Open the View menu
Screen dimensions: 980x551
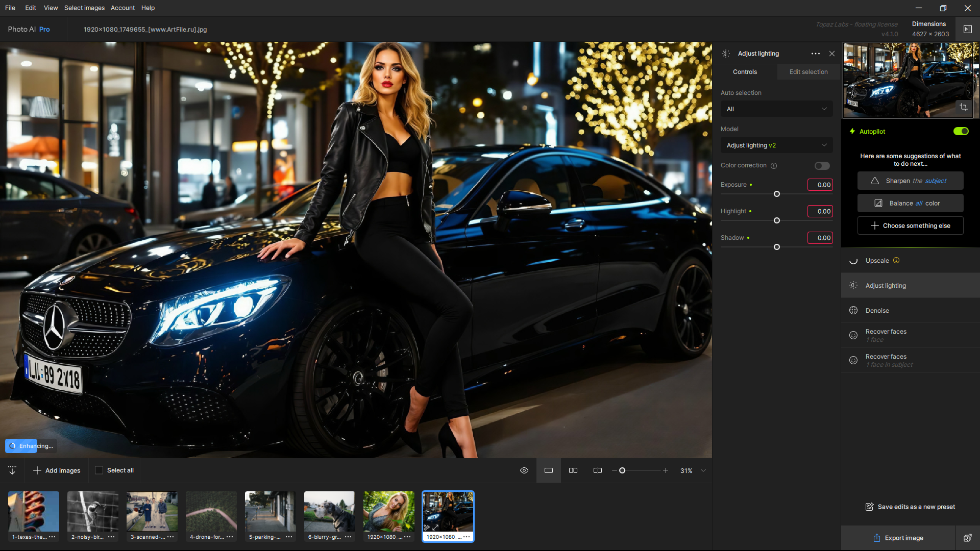51,8
